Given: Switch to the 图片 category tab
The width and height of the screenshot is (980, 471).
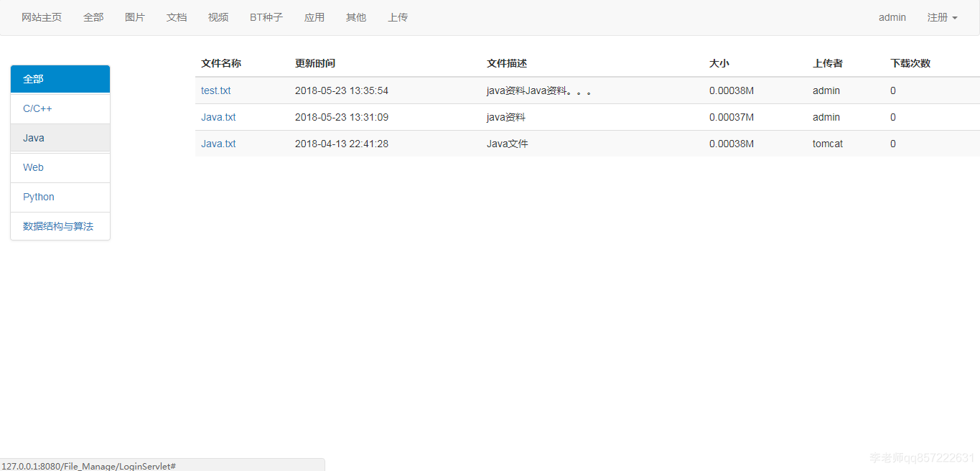Looking at the screenshot, I should (135, 17).
